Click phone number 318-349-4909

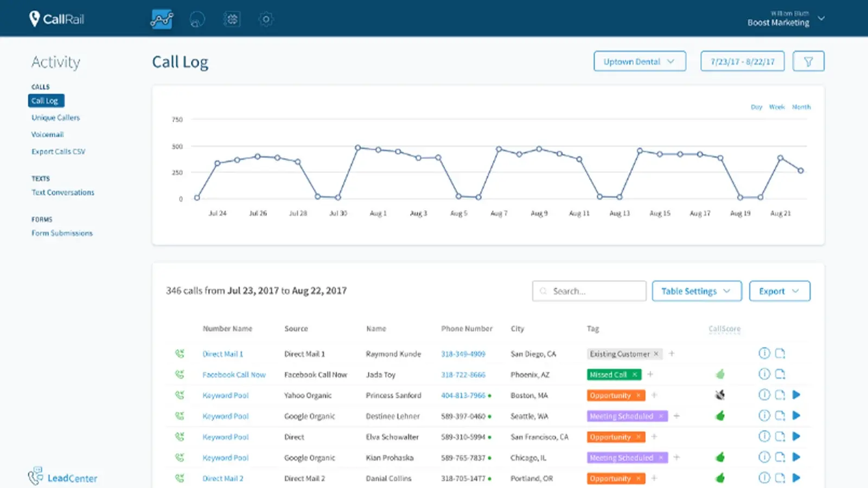coord(463,354)
